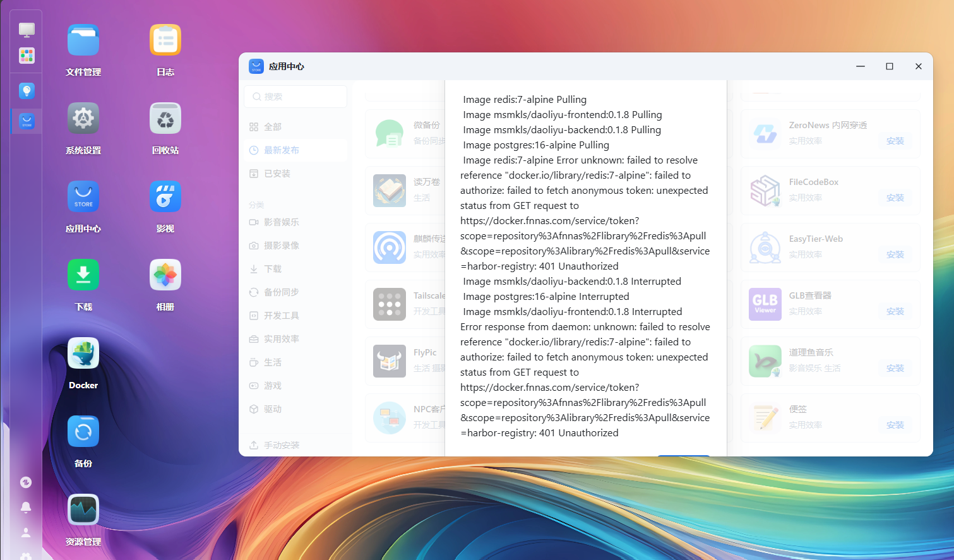Open the 资源管理 desktop app
Viewport: 954px width, 560px height.
pos(83,510)
